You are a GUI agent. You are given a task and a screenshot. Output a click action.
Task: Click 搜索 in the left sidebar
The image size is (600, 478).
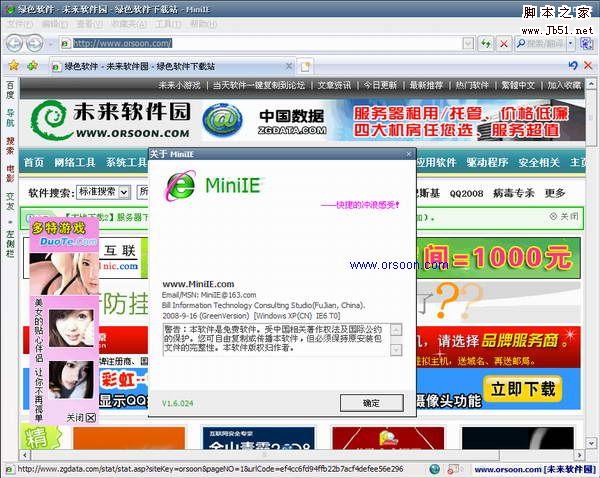pyautogui.click(x=10, y=146)
